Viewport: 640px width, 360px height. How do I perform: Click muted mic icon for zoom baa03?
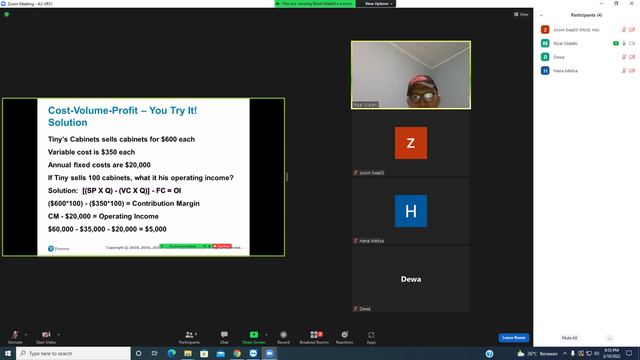click(624, 30)
